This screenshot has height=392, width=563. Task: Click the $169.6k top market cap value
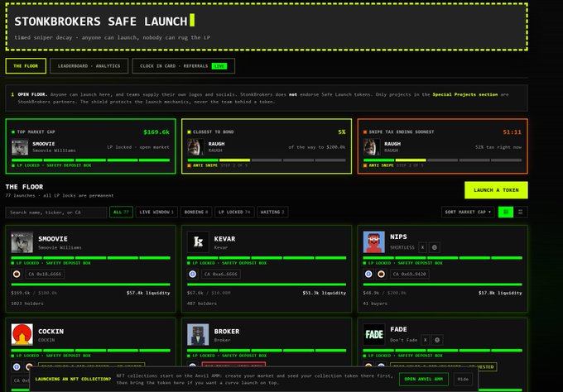tap(156, 132)
